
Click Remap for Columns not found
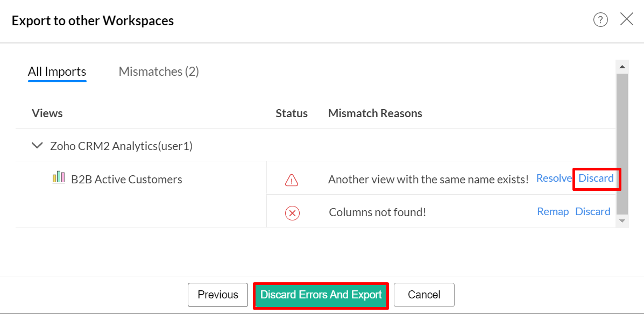click(x=553, y=212)
